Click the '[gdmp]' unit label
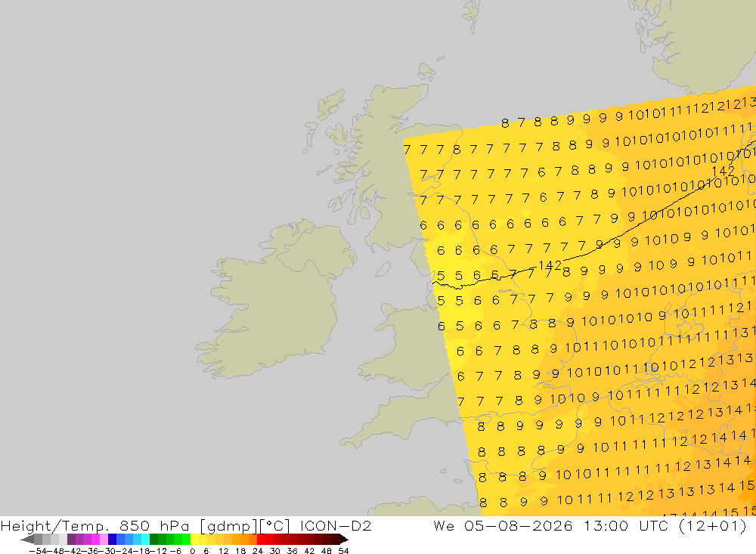Image resolution: width=756 pixels, height=554 pixels. [x=229, y=525]
